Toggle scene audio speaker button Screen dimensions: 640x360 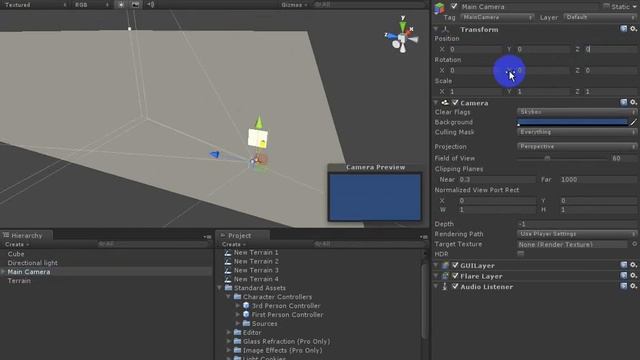tap(151, 4)
